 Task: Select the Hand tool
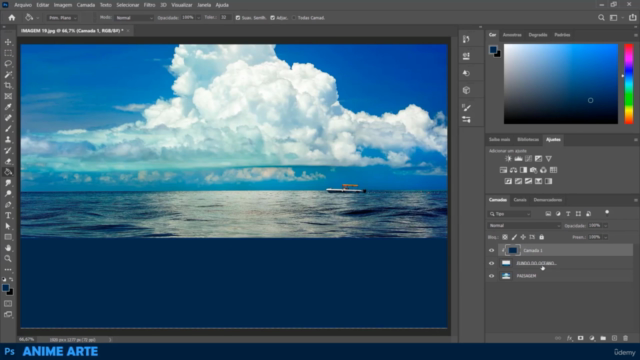(8, 248)
